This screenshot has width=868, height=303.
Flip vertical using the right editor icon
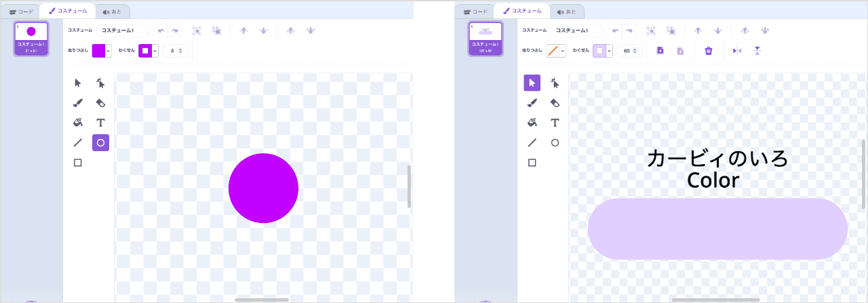point(757,51)
